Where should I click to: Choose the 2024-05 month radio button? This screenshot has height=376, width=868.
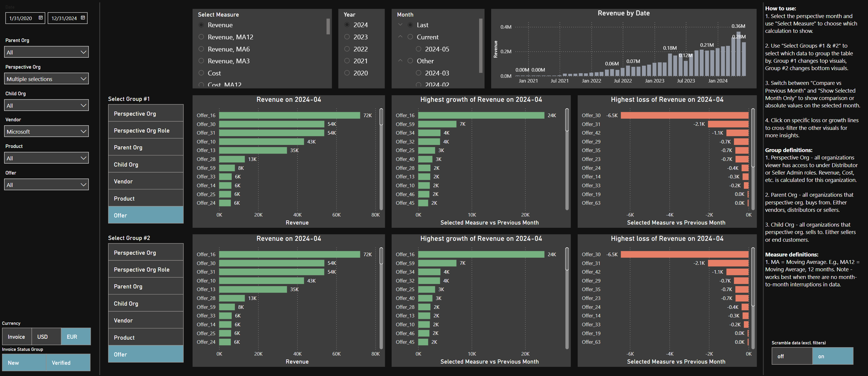click(x=419, y=49)
